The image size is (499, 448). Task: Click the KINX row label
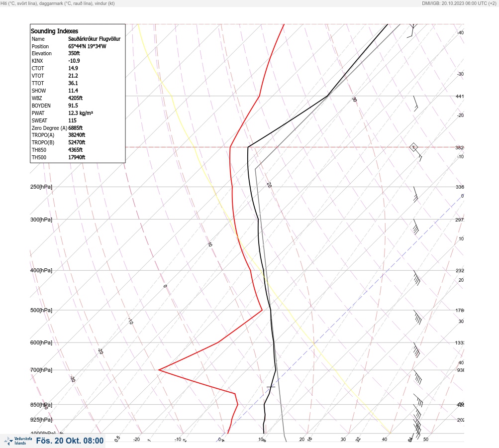(x=37, y=61)
